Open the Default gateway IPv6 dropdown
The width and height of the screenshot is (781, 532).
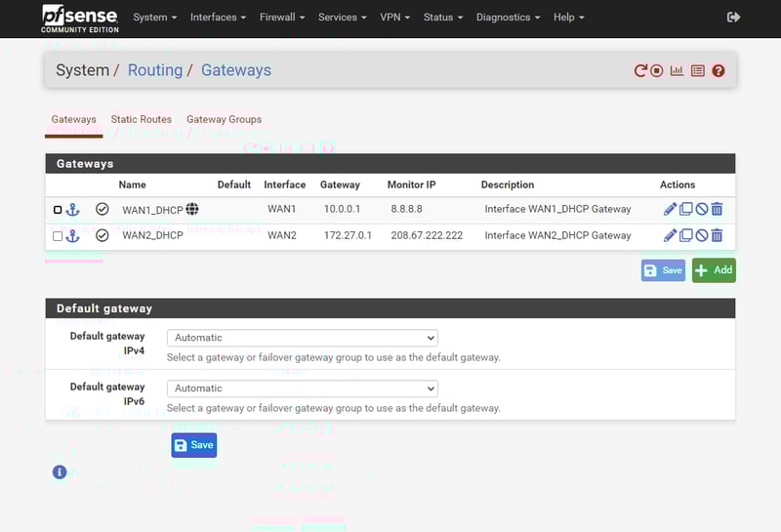302,389
